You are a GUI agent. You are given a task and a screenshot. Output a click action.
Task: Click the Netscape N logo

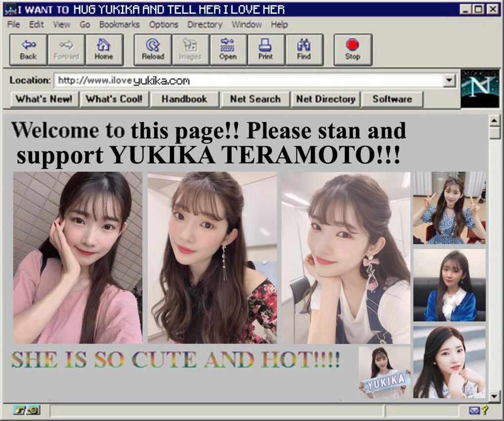479,88
